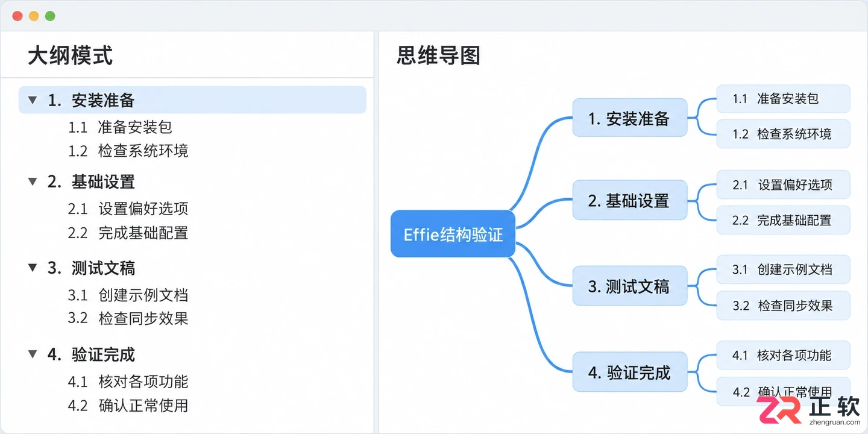Select mind map leaf 3.2 检查同步效果
The image size is (868, 434).
point(783,306)
